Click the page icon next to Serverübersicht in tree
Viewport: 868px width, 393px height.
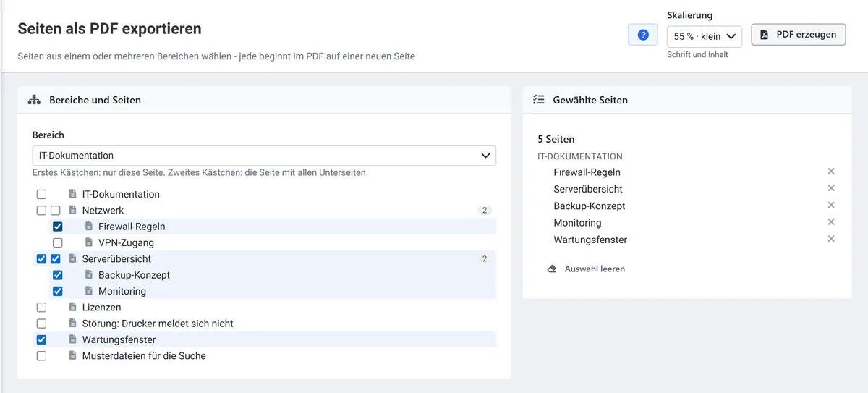(x=72, y=259)
